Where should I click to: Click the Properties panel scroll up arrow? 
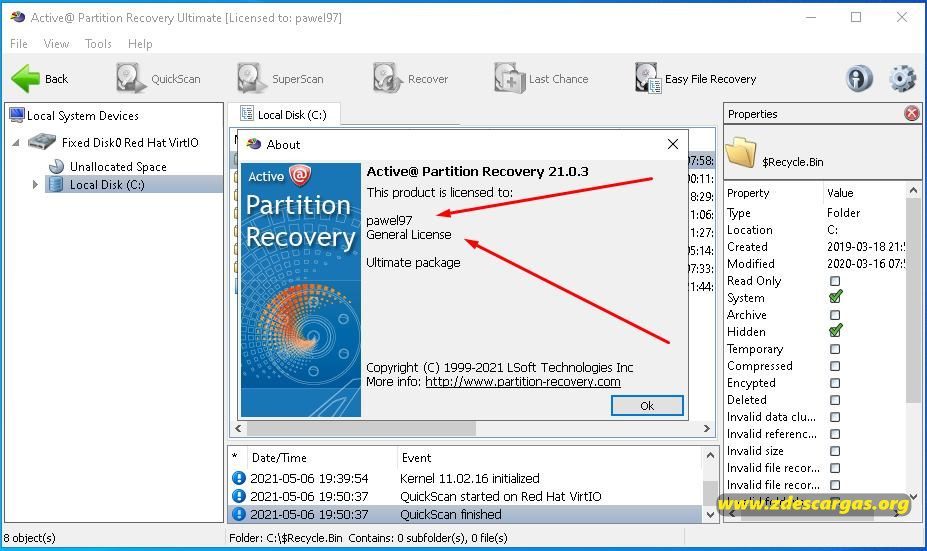[913, 190]
